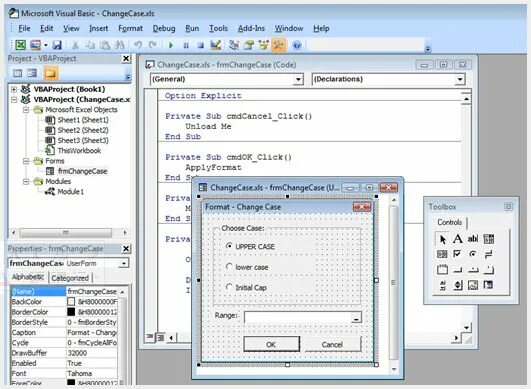The height and width of the screenshot is (389, 531).
Task: Click the Copy toolbar icon
Action: click(90, 45)
